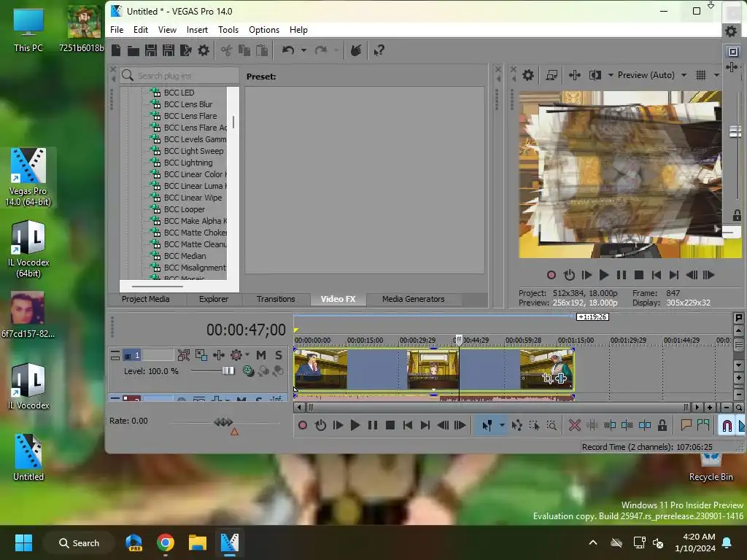Select the BCC Lens Flare plug-in
This screenshot has height=560, width=747.
[x=190, y=116]
